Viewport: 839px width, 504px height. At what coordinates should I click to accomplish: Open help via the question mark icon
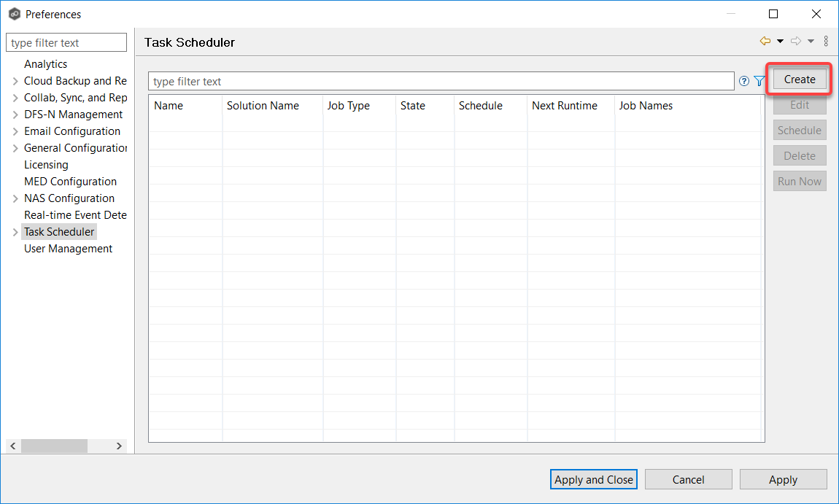tap(743, 81)
